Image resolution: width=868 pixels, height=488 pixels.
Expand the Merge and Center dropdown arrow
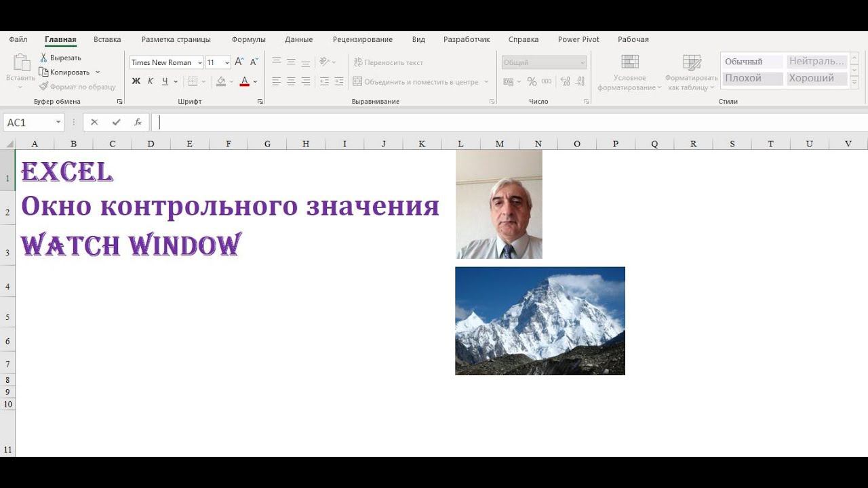tap(486, 82)
